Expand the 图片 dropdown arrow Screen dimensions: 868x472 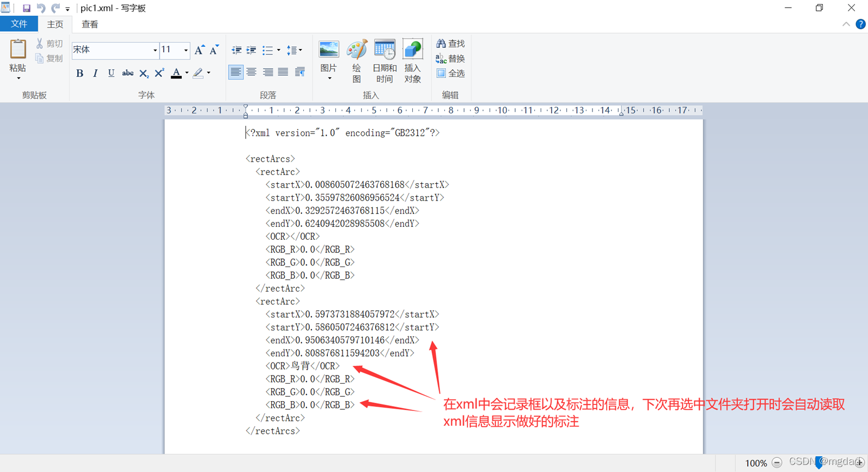[329, 78]
